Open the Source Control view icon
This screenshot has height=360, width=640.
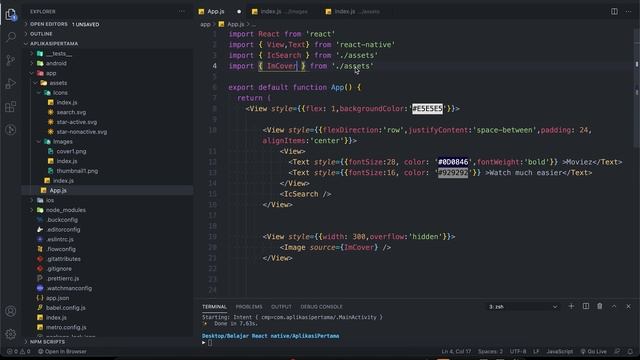pos(11,60)
